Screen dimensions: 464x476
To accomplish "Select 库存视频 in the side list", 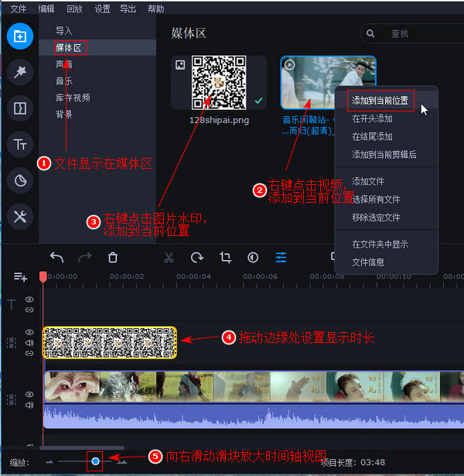I will coord(73,98).
